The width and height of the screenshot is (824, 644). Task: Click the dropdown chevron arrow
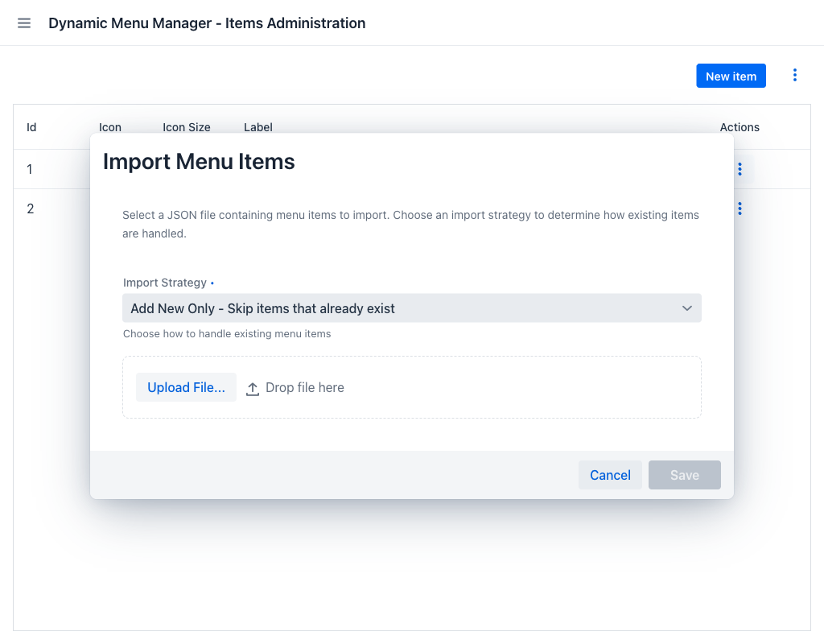click(x=686, y=308)
